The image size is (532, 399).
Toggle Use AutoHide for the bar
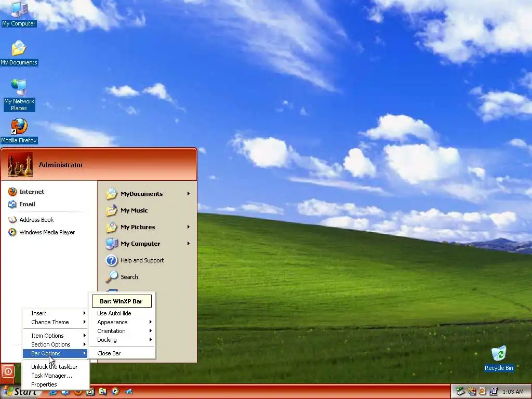pyautogui.click(x=122, y=313)
